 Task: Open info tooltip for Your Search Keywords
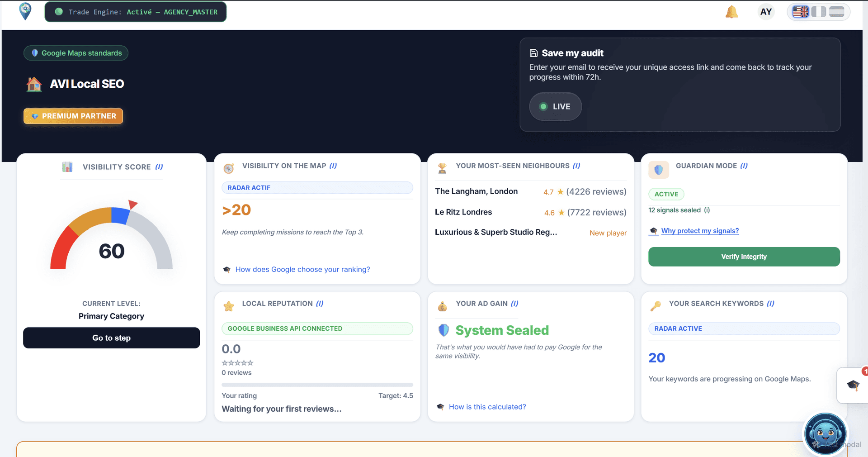tap(770, 304)
